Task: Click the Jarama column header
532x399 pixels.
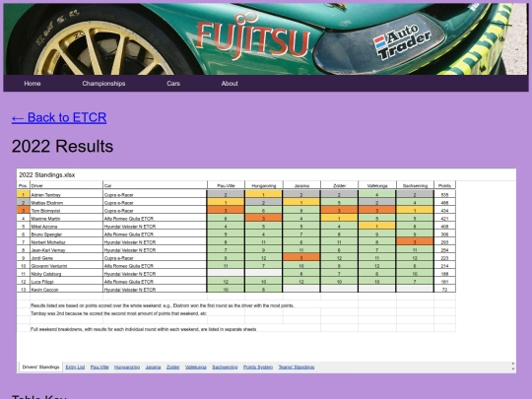Action: coord(301,185)
